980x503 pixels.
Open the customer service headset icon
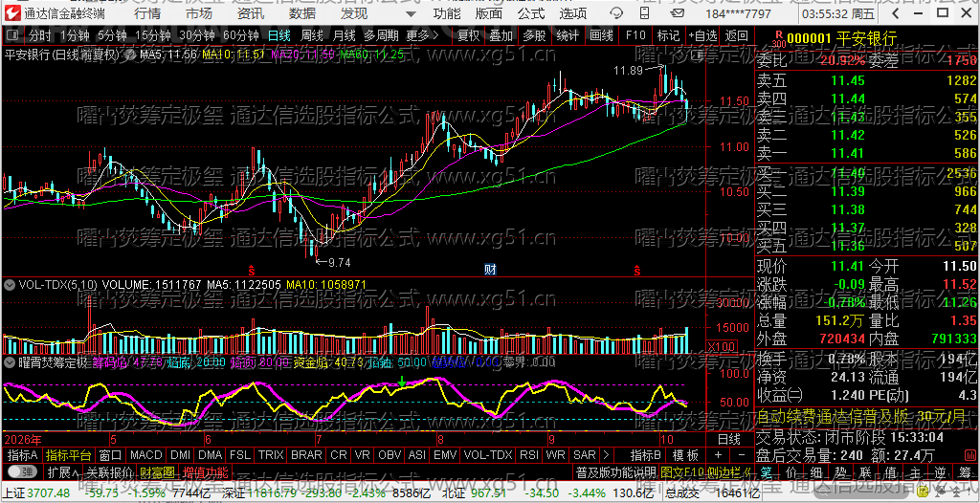[616, 13]
